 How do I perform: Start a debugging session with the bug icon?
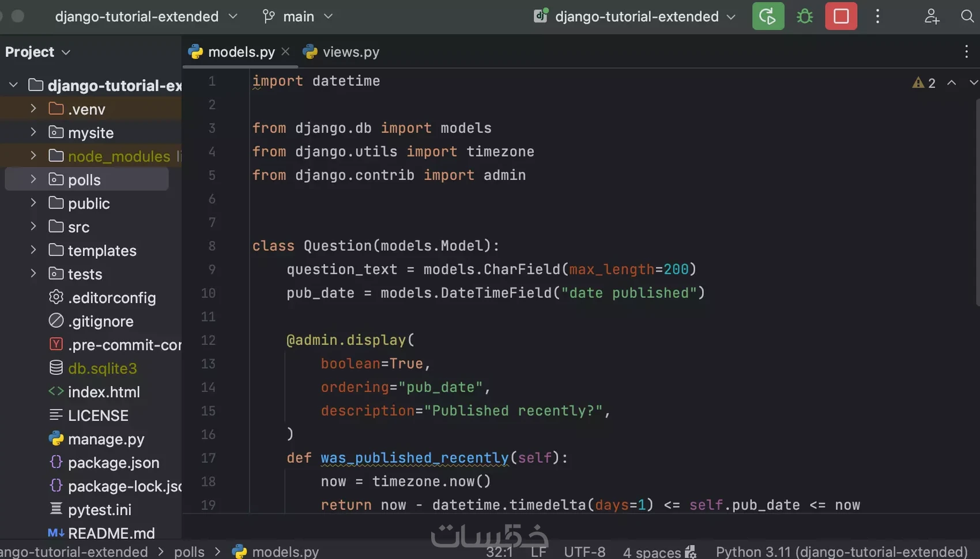(804, 16)
